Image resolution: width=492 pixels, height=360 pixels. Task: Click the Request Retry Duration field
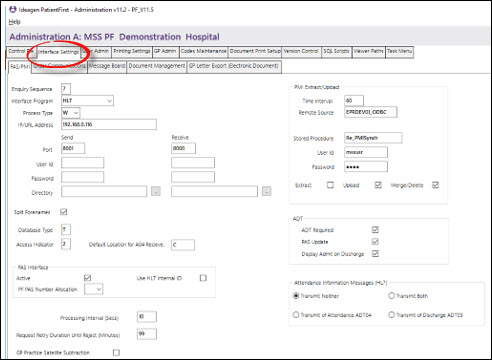click(147, 334)
